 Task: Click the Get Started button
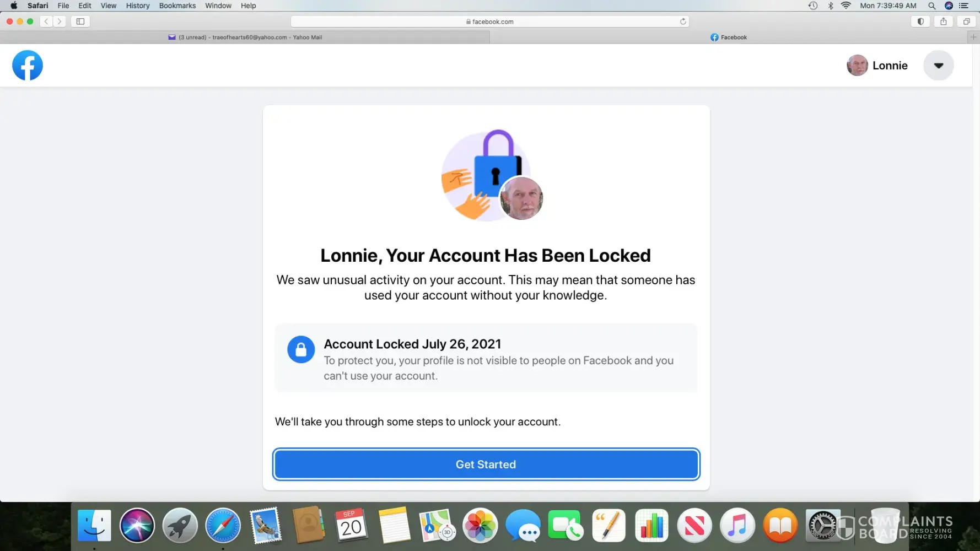[486, 464]
